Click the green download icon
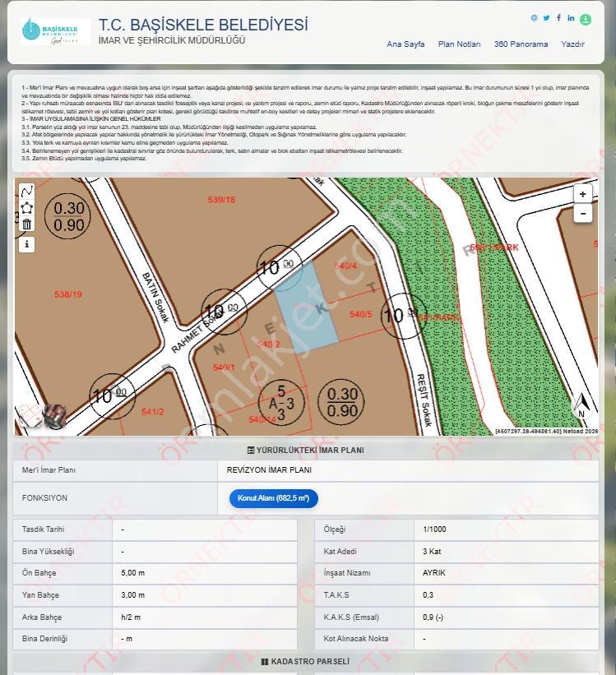616x675 pixels. click(x=586, y=20)
